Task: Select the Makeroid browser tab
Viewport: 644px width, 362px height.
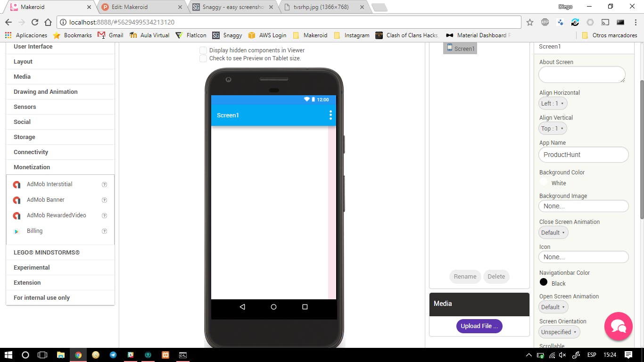Action: pos(50,7)
